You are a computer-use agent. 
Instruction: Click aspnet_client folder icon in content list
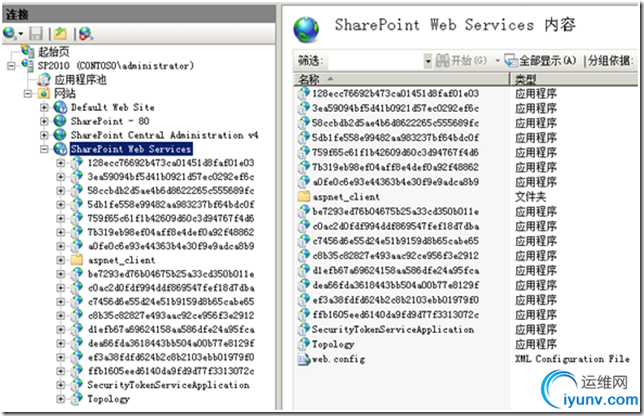coord(304,197)
